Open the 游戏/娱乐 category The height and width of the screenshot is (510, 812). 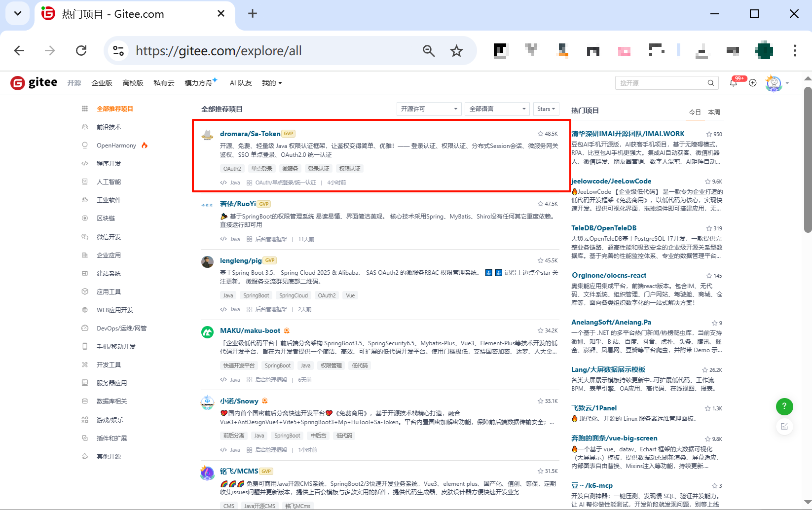(x=110, y=420)
